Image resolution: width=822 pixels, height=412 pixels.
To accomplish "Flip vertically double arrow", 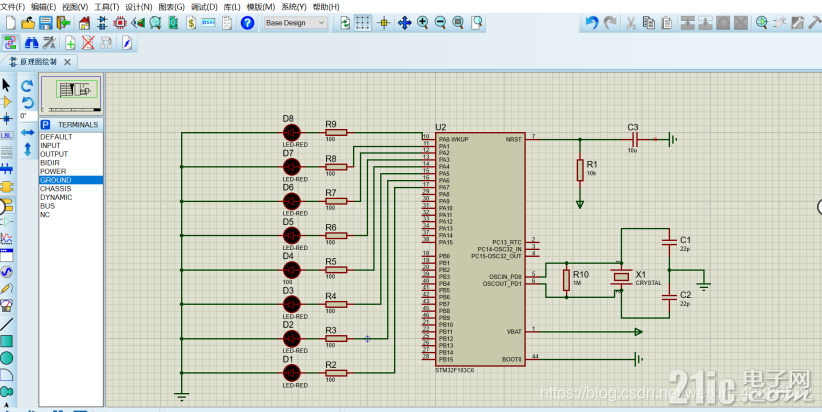I will (27, 150).
